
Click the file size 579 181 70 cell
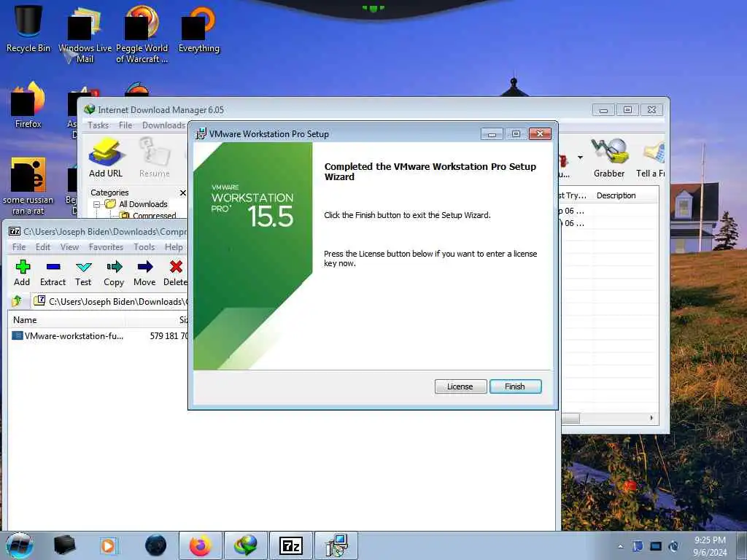click(x=169, y=335)
